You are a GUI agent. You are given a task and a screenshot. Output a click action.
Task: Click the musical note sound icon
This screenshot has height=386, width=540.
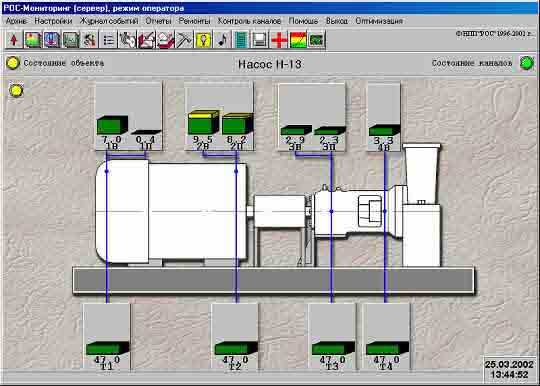(x=222, y=40)
